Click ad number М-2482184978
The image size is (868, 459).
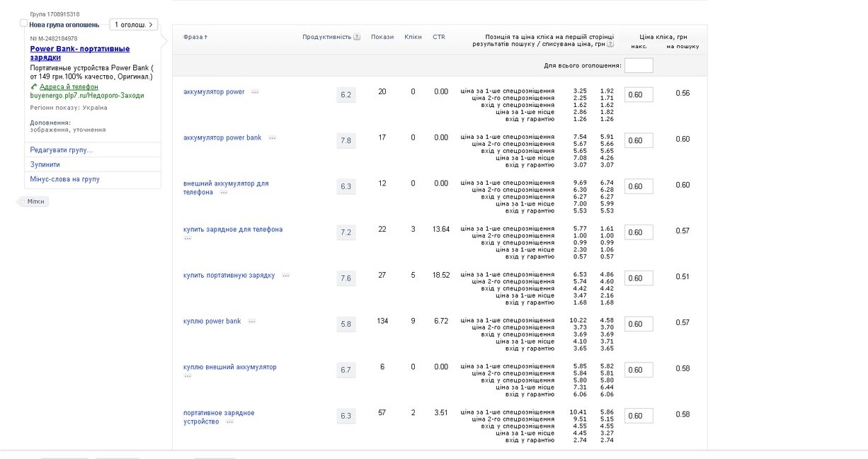point(54,38)
